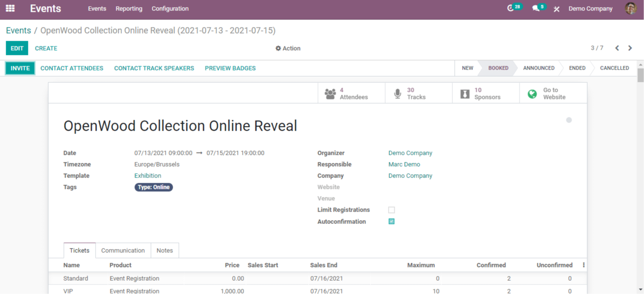
Task: Click the Go to Website globe button
Action: tap(553, 93)
